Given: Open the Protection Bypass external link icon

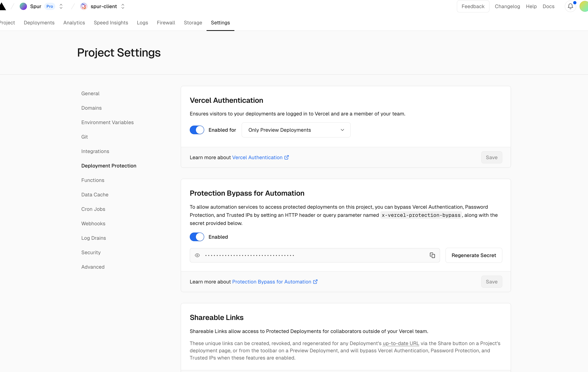Looking at the screenshot, I should (315, 282).
